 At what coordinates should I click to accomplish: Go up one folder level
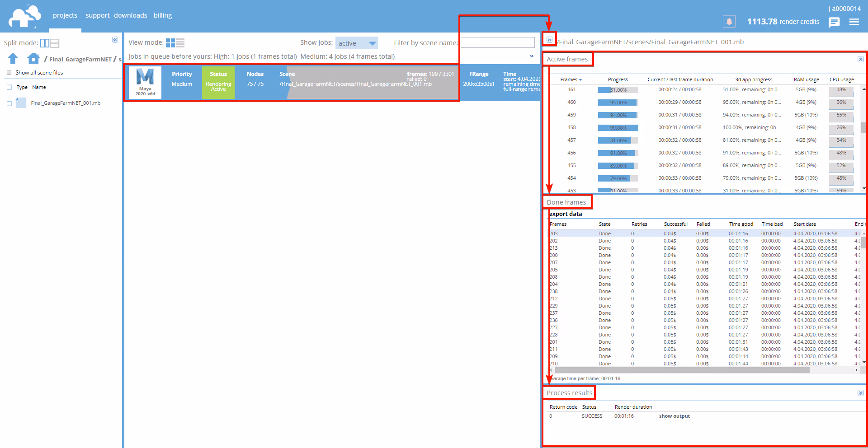point(13,58)
